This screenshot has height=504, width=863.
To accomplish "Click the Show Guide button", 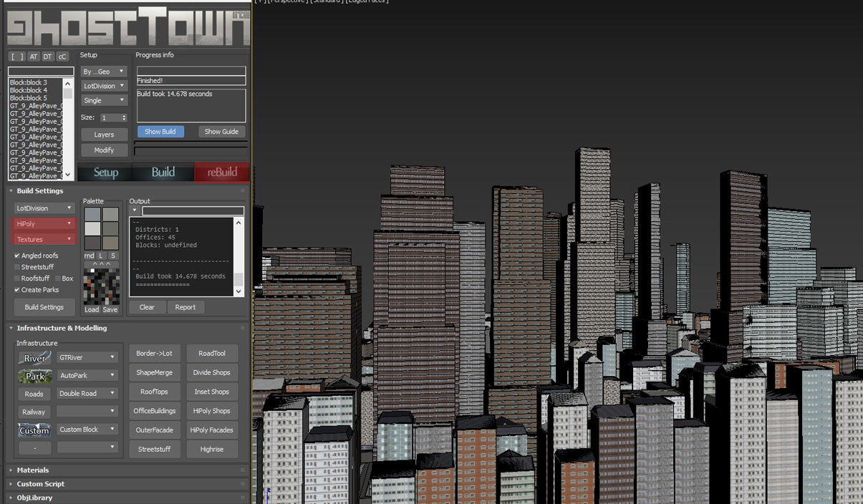I will (221, 132).
